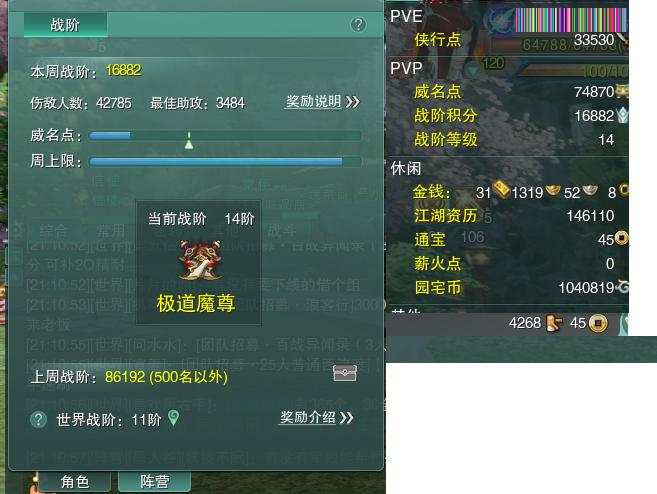Switch to the 阵营 tab

point(154,481)
